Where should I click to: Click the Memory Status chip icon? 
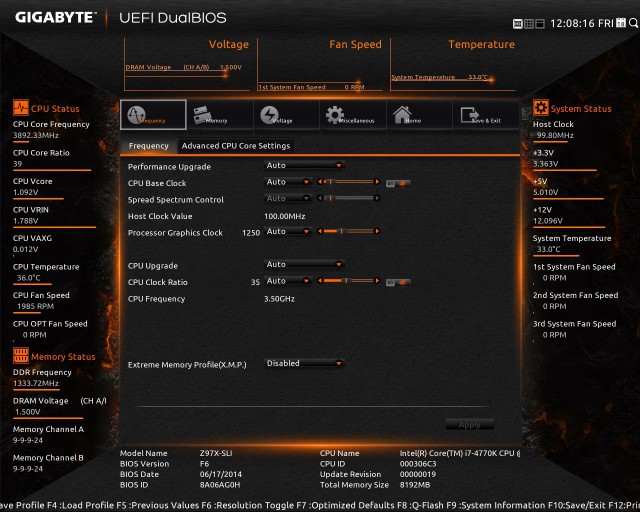(x=20, y=355)
